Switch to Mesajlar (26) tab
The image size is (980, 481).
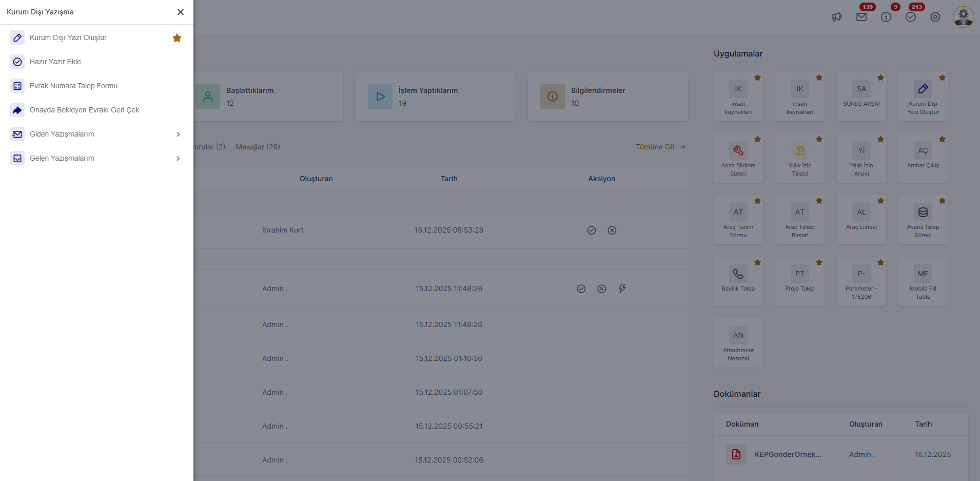point(258,147)
